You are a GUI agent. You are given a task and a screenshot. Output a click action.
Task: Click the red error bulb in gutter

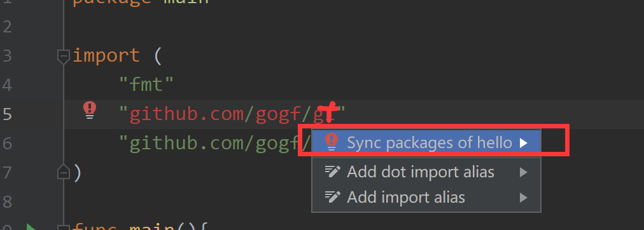tap(90, 110)
